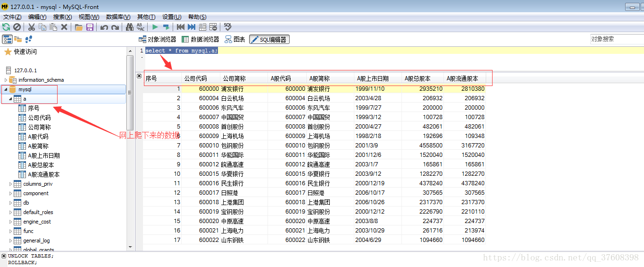Viewport: 644px width, 267px height.
Task: Select the SQL编辑器 tab
Action: [x=269, y=40]
